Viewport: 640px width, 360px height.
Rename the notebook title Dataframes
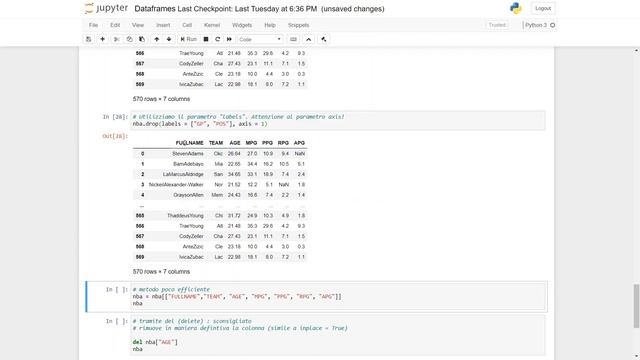pos(155,9)
